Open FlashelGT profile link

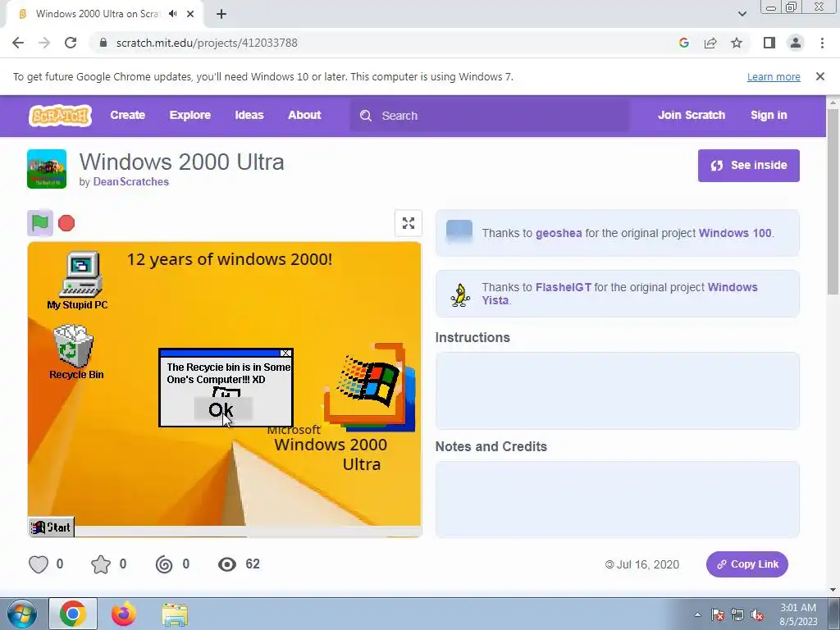pyautogui.click(x=564, y=287)
